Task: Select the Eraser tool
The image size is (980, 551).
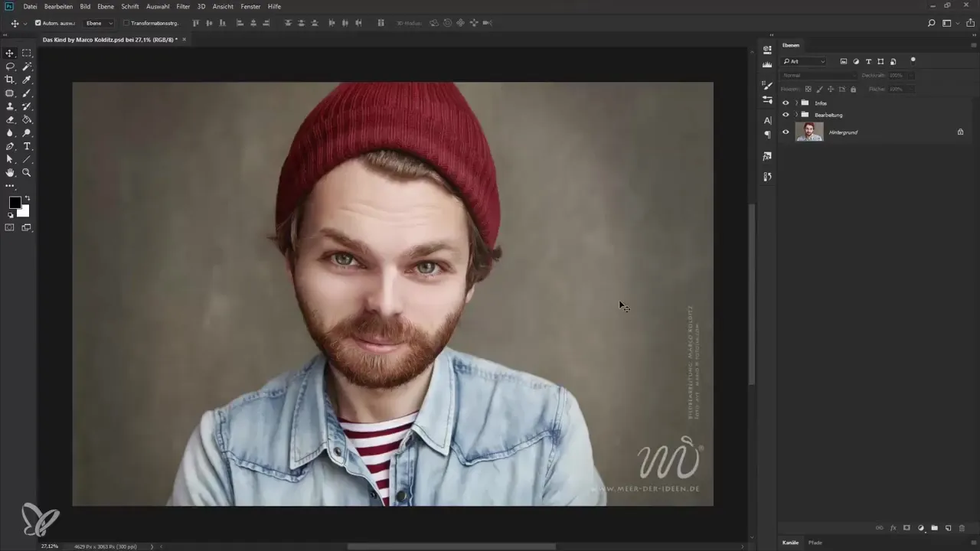Action: coord(10,119)
